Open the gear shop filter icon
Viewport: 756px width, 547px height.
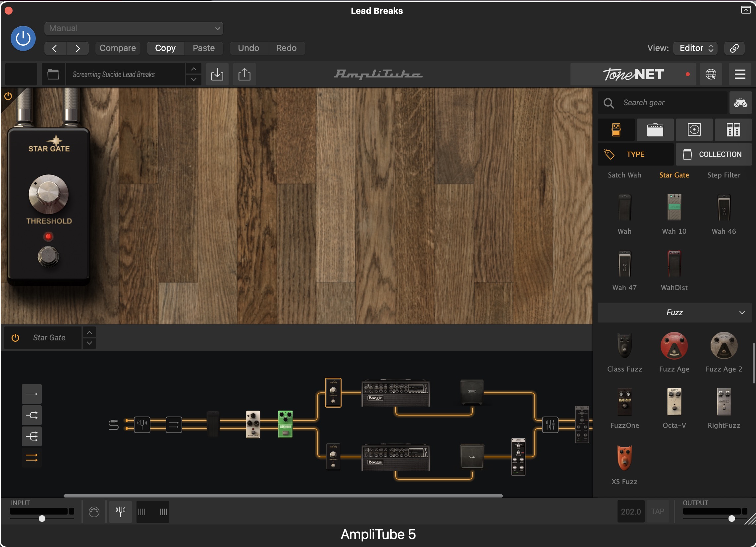point(740,103)
